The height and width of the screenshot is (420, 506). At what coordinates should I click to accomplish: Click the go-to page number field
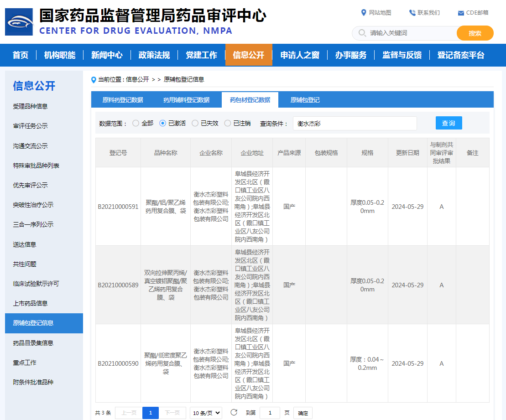[x=270, y=413]
